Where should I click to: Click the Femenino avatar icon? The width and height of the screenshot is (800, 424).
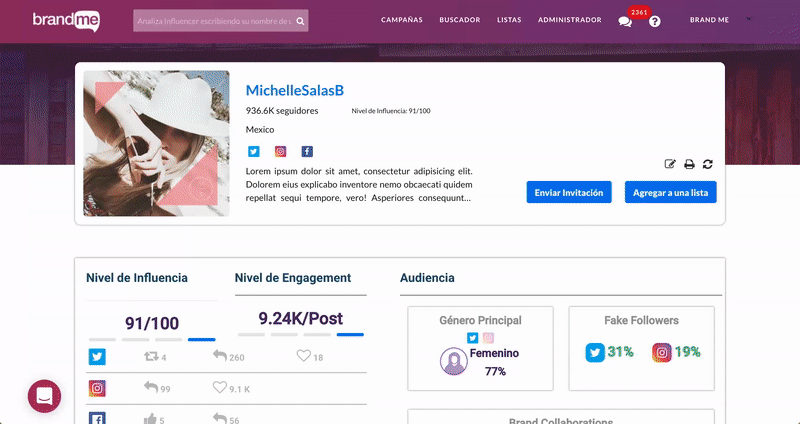click(454, 361)
